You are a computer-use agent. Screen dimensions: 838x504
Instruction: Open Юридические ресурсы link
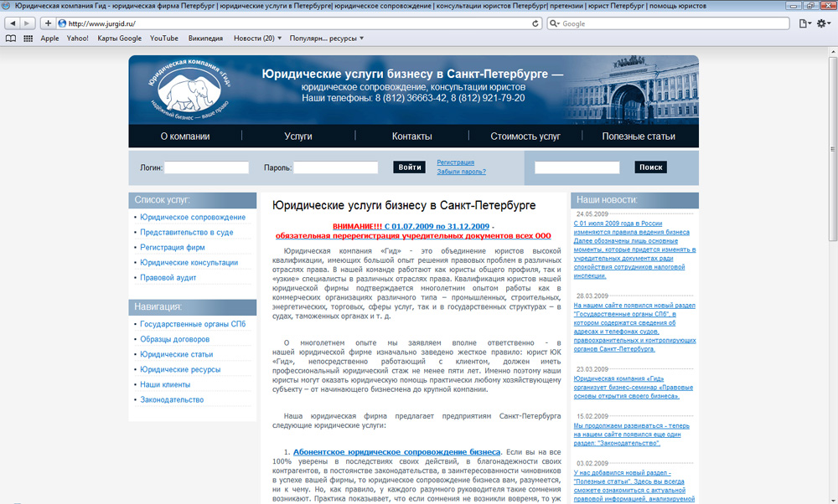point(180,369)
